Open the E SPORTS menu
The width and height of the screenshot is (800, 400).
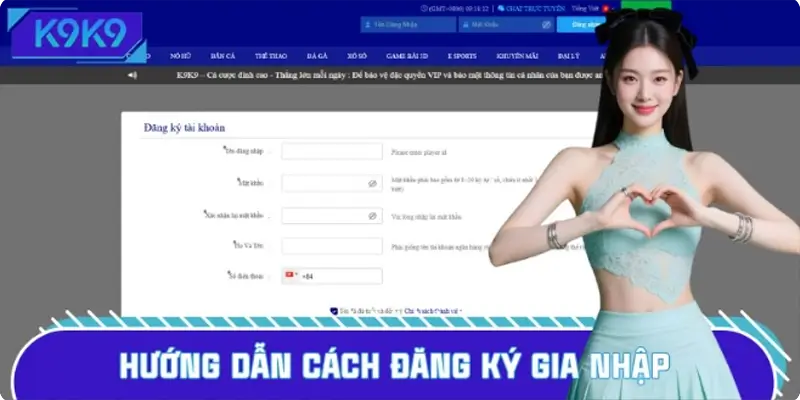pyautogui.click(x=462, y=56)
